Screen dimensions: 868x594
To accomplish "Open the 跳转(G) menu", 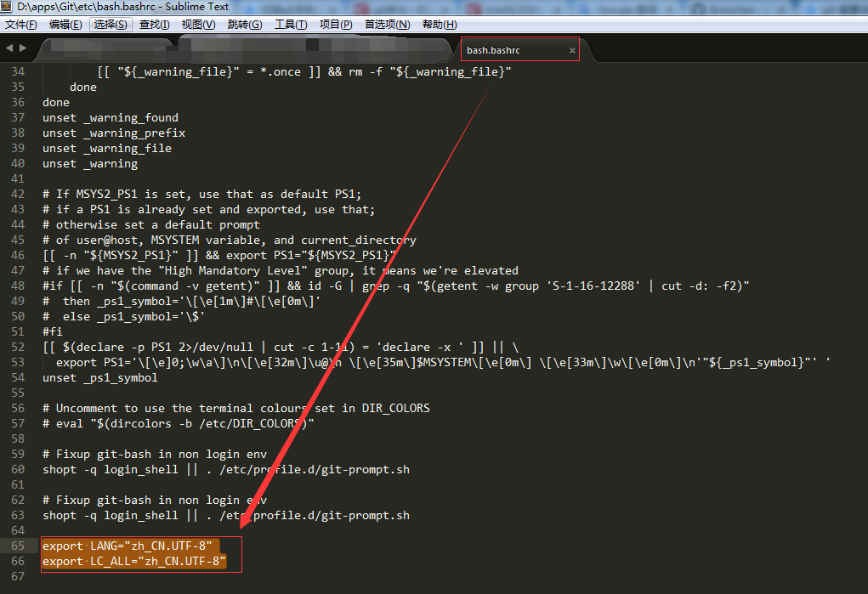I will (245, 24).
